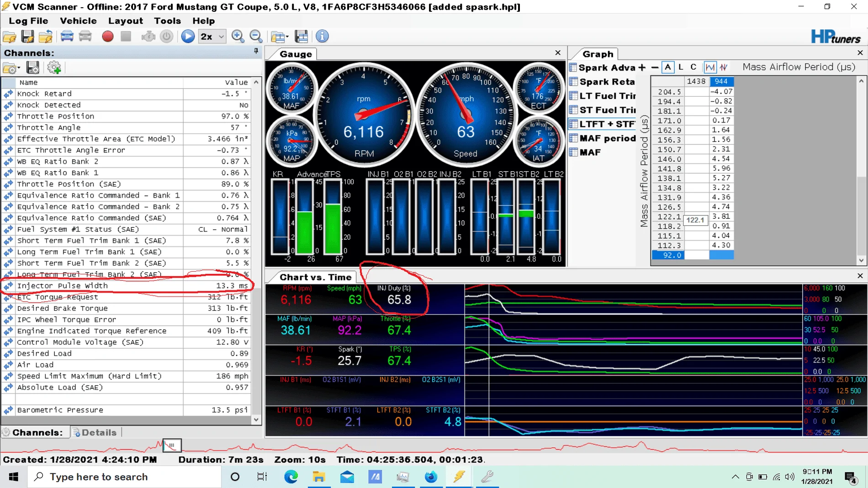
Task: Add a channel with gear plus icon
Action: point(54,68)
